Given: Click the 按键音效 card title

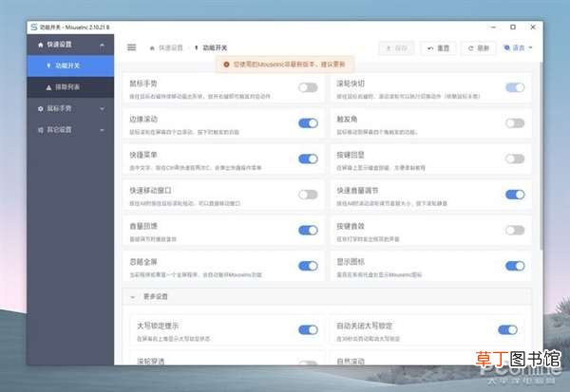Looking at the screenshot, I should [351, 226].
